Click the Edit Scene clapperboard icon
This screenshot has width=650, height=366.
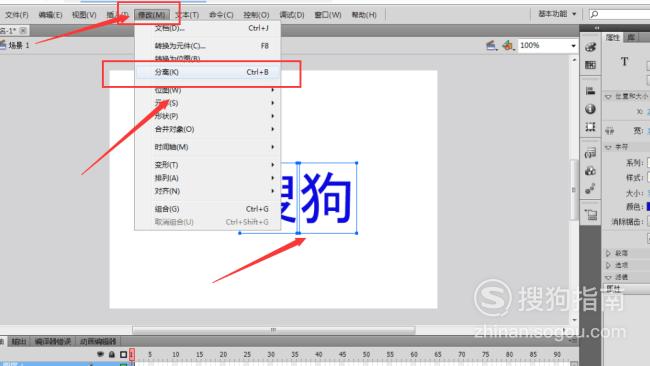(491, 46)
